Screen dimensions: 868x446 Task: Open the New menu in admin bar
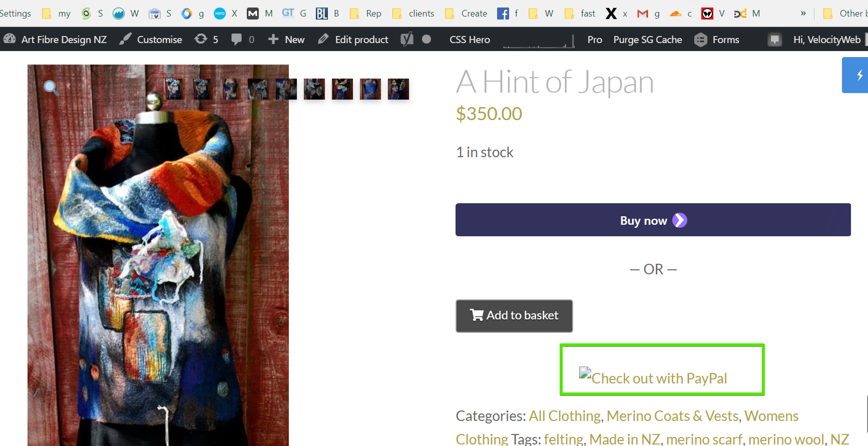(x=286, y=40)
